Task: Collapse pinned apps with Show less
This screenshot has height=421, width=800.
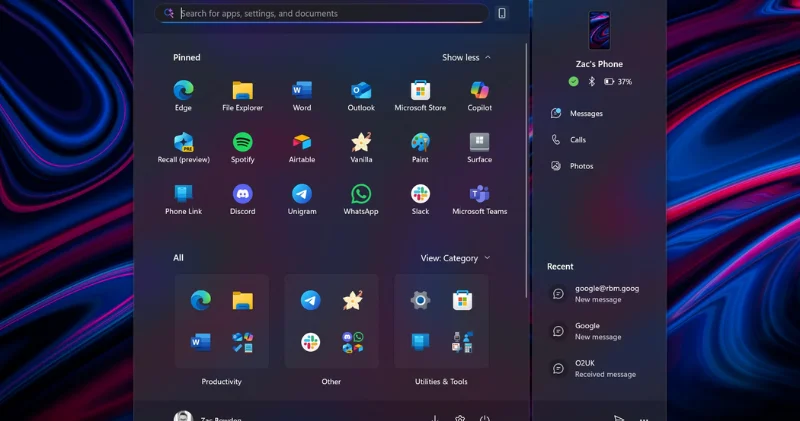Action: coord(466,58)
